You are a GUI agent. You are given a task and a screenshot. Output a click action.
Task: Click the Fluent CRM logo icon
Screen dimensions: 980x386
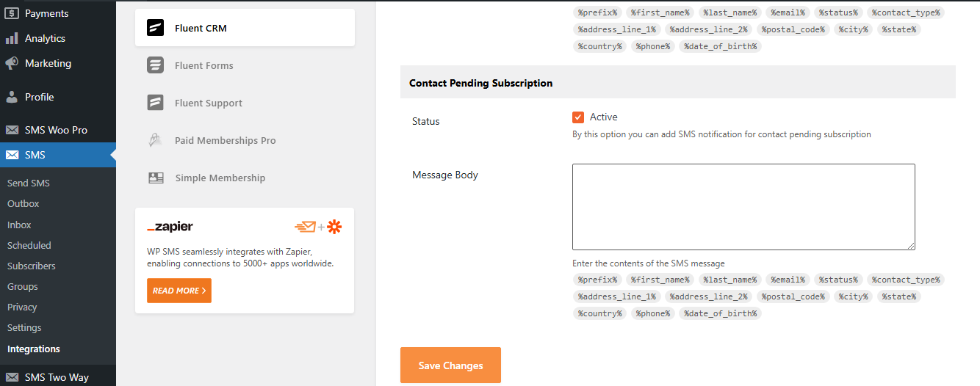(155, 29)
